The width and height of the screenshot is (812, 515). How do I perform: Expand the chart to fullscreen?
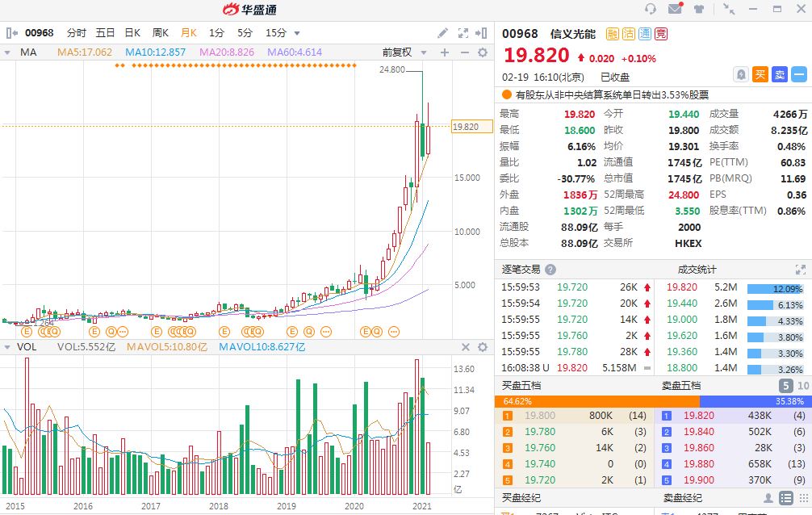point(463,33)
